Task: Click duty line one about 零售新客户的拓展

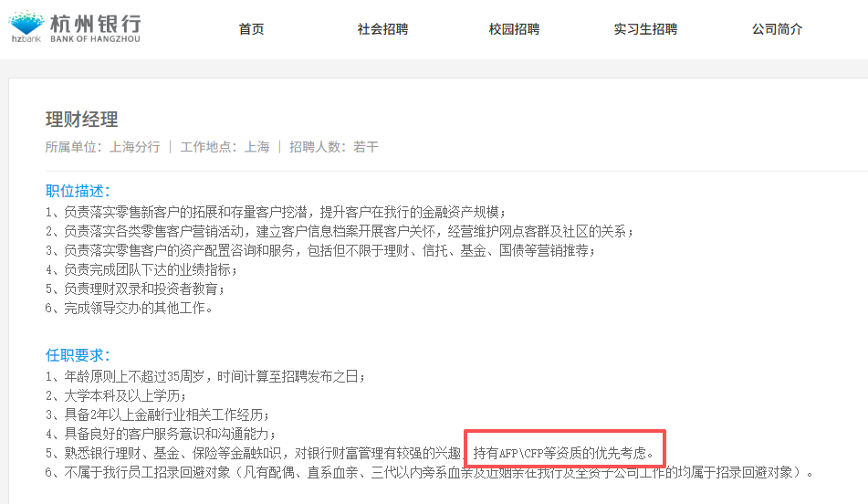Action: click(276, 212)
